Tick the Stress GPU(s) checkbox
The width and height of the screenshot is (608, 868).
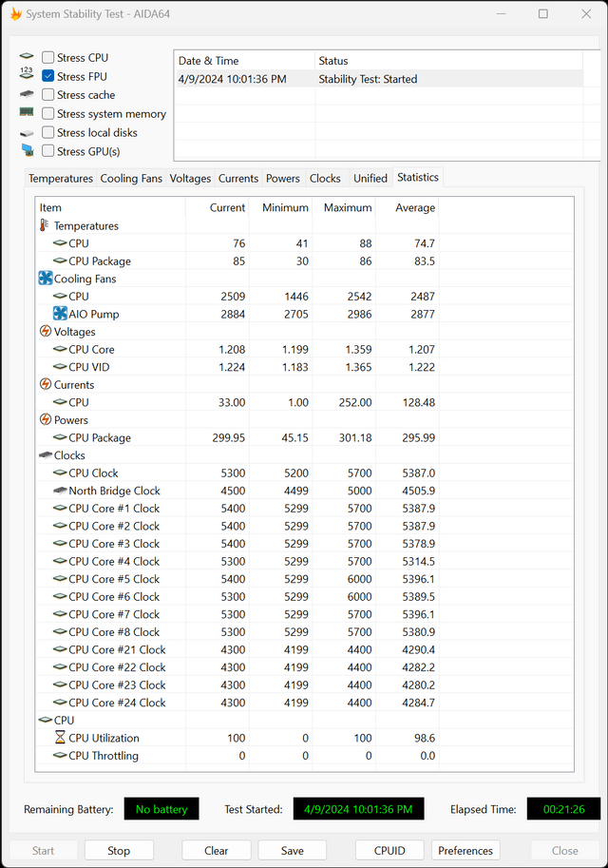click(48, 151)
